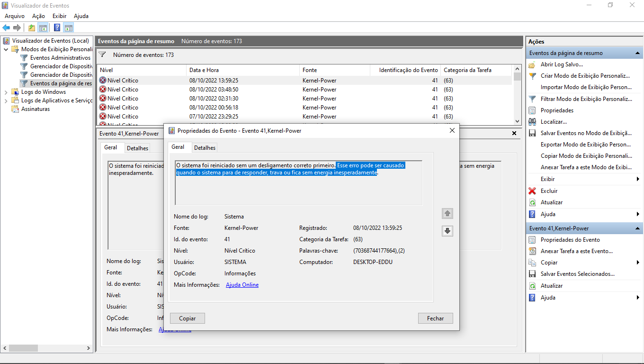Image resolution: width=644 pixels, height=364 pixels.
Task: Select the event at 08/10/2022 02:31:30
Action: pos(304,99)
